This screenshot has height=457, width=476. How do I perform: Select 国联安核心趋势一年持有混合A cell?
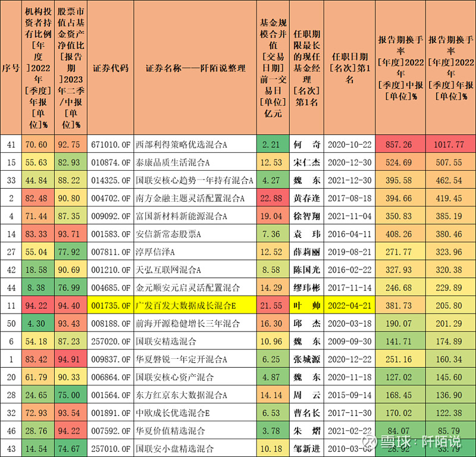tap(195, 180)
